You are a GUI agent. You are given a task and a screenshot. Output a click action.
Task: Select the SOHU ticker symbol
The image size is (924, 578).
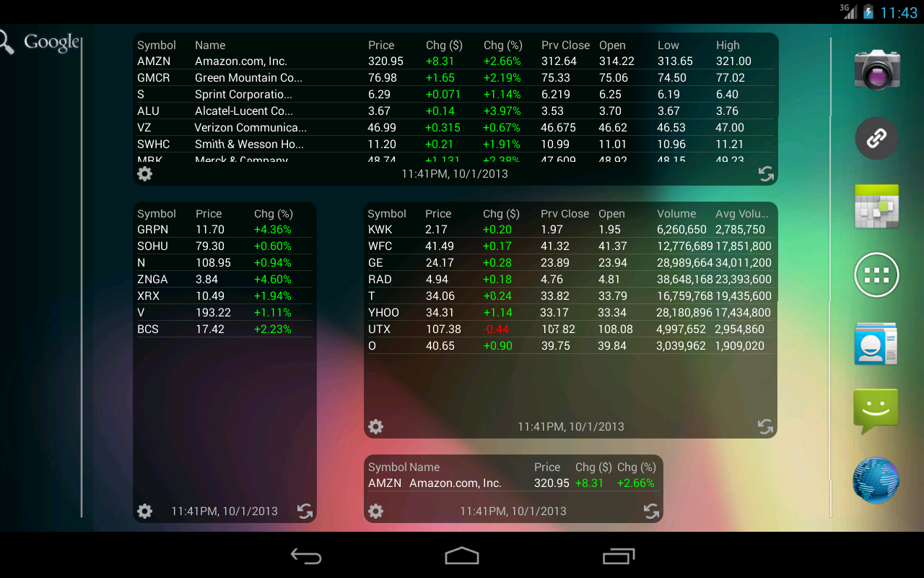click(152, 246)
